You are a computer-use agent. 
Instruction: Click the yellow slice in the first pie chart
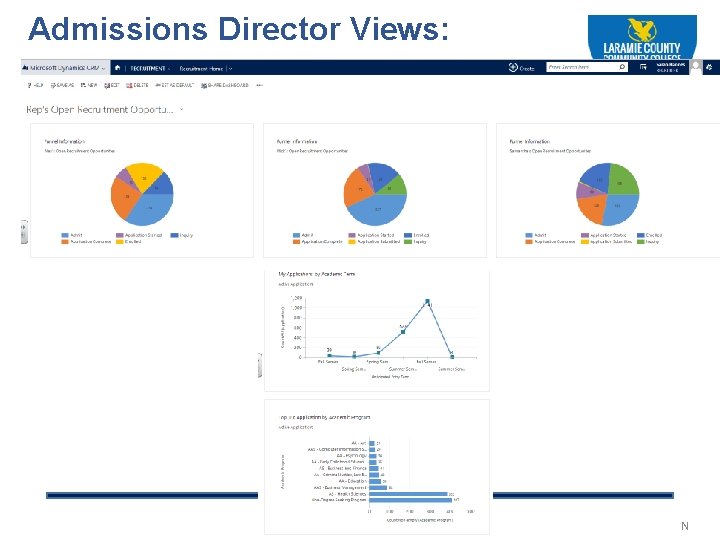pyautogui.click(x=143, y=175)
